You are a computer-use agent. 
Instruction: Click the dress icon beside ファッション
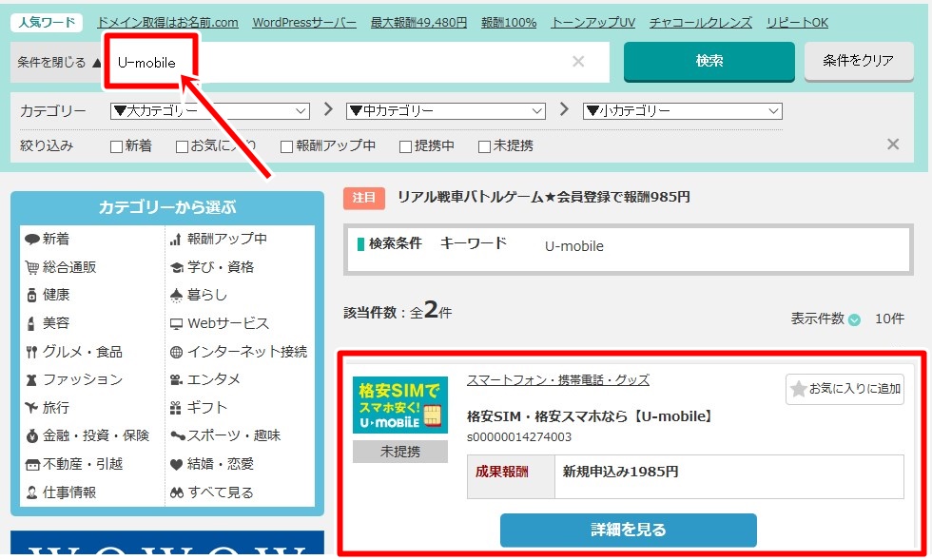32,380
